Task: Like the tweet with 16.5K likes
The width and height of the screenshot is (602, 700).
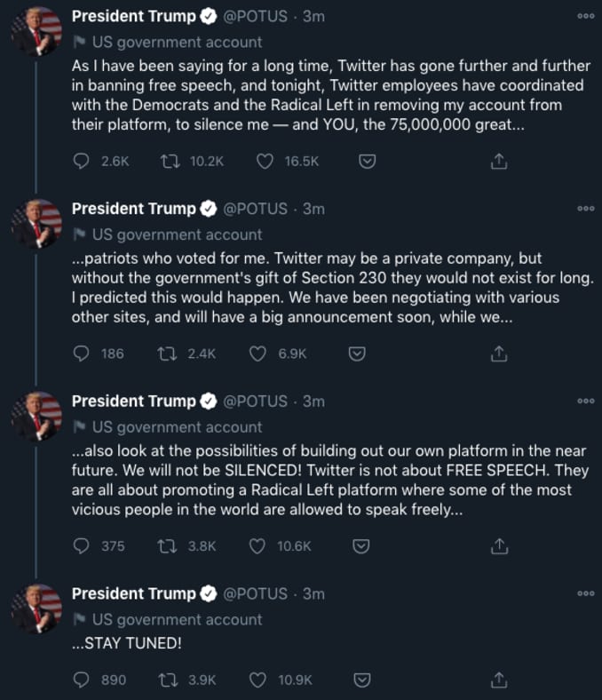Action: coord(263,161)
